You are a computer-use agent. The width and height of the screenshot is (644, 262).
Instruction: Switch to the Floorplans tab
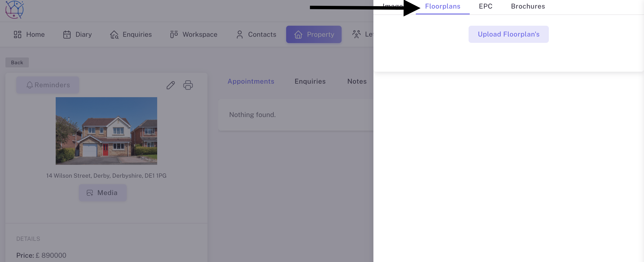point(442,6)
